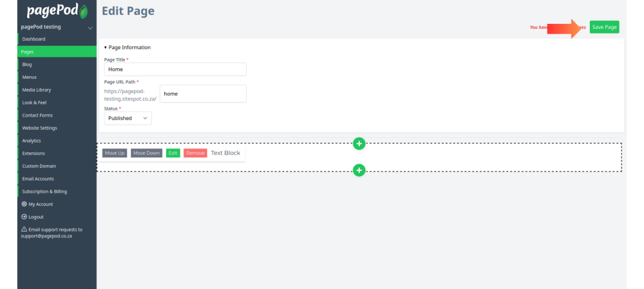The height and width of the screenshot is (289, 644).
Task: Open the Look & Feel menu item
Action: point(57,103)
